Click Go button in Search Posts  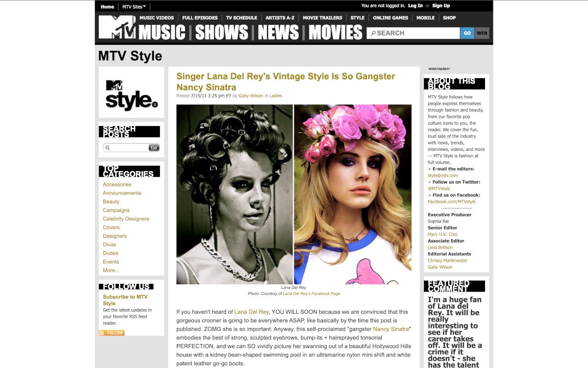(x=154, y=148)
